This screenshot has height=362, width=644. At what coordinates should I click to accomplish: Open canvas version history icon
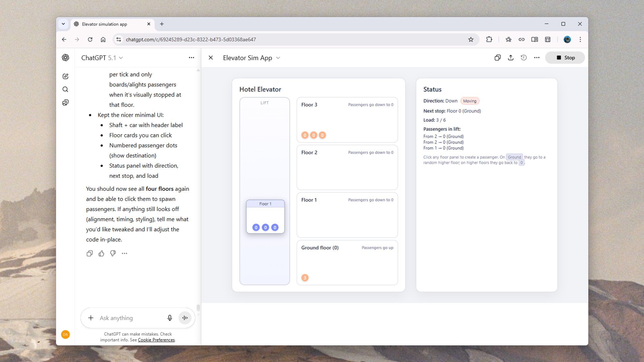click(x=524, y=58)
